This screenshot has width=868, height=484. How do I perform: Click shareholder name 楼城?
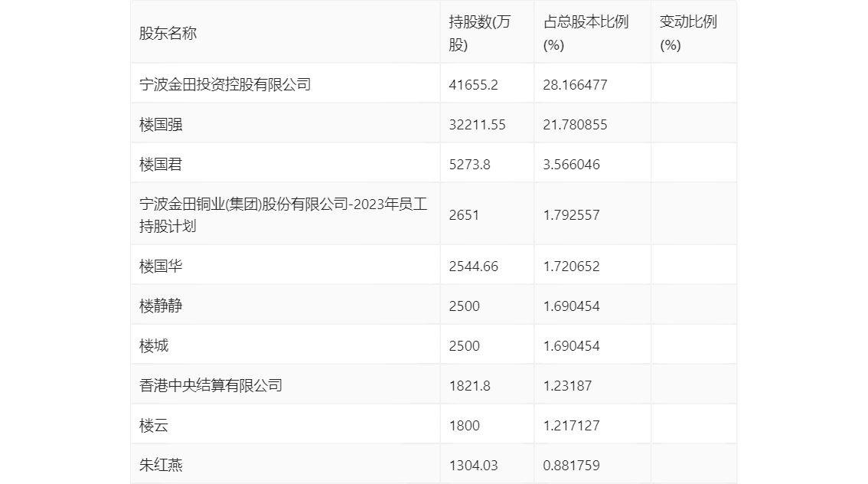point(153,346)
